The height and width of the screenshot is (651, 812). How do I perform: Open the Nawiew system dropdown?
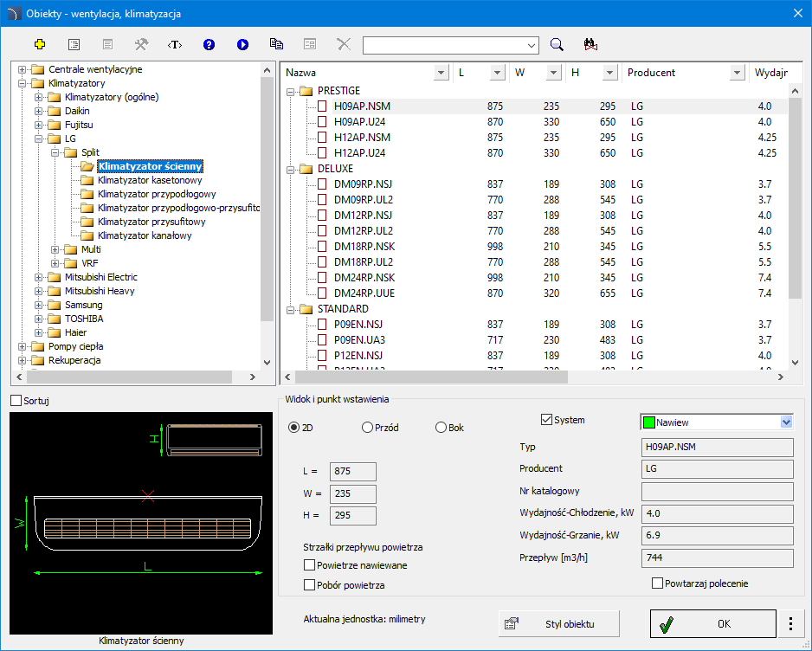point(786,422)
